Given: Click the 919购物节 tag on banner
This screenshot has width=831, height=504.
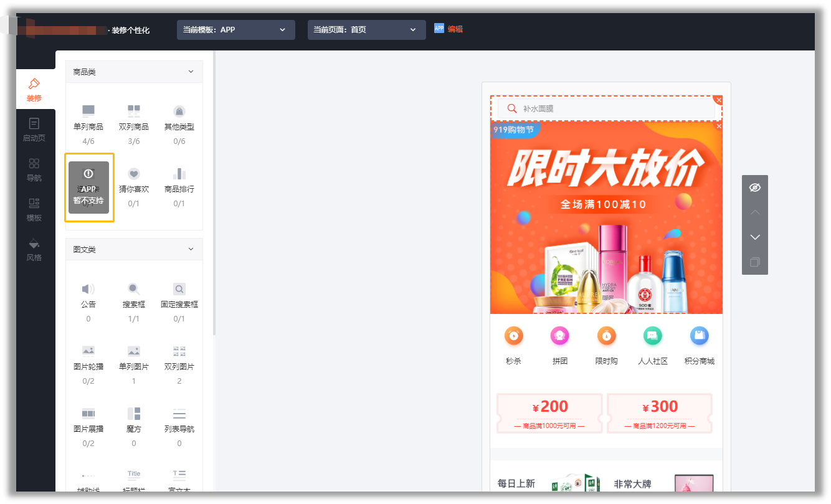Looking at the screenshot, I should click(x=515, y=130).
